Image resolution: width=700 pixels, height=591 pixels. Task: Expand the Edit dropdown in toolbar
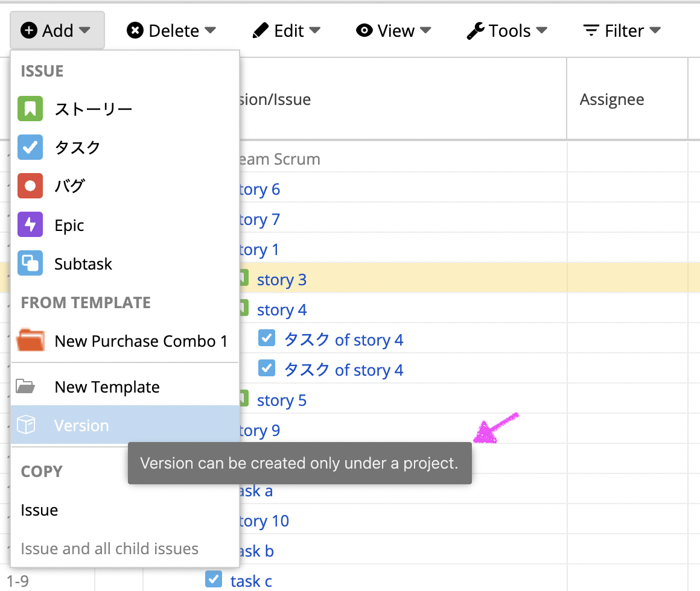[286, 31]
